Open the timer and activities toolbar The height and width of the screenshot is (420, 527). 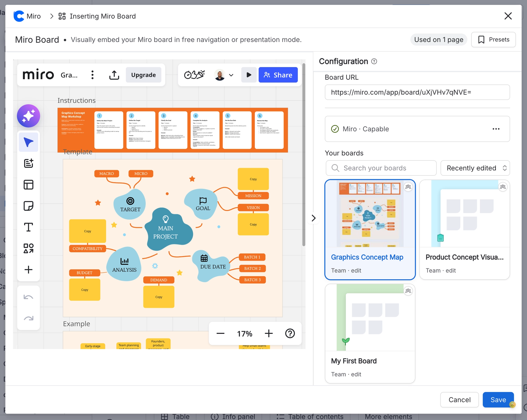pos(195,75)
